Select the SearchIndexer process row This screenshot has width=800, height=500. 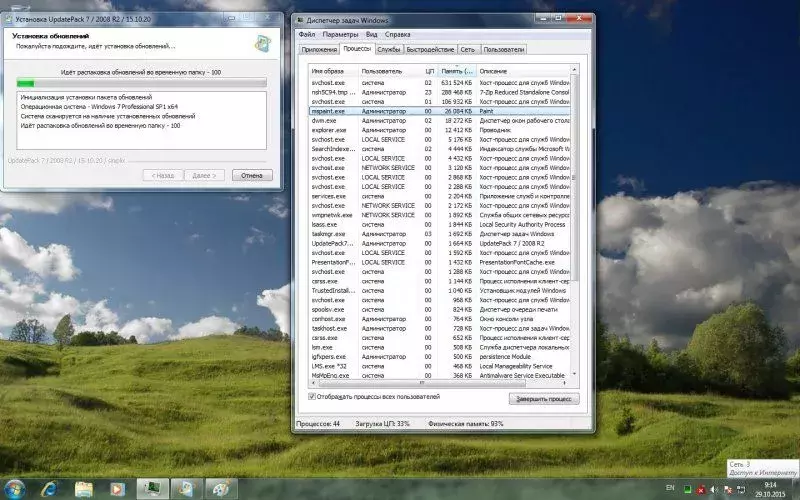[440, 149]
